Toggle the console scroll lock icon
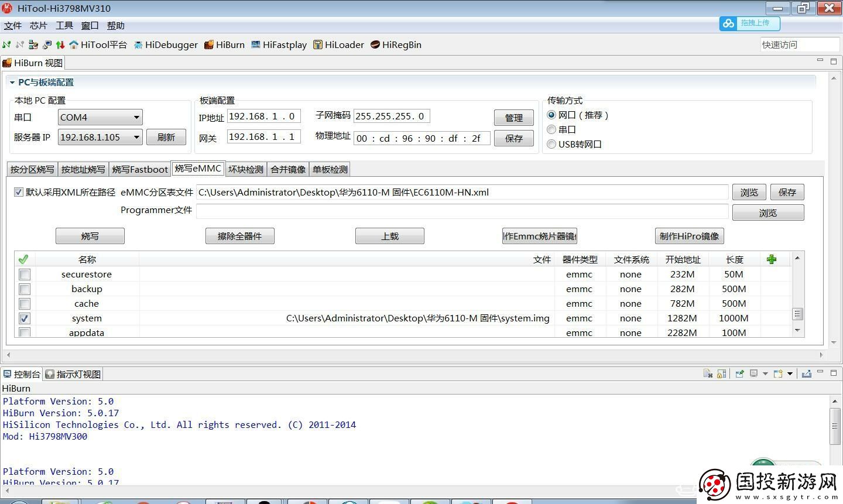843x504 pixels. 721,373
